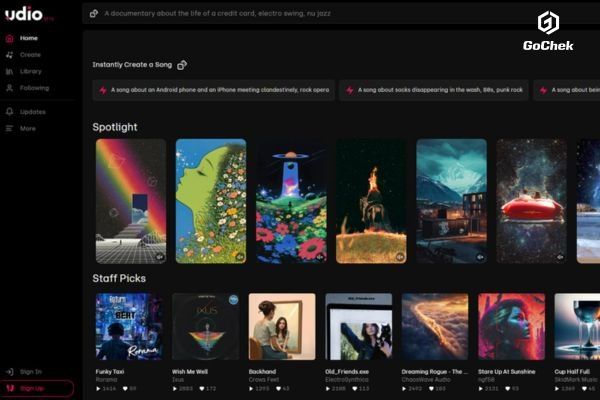Toggle mute on the green face flowers Spotlight card

[240, 257]
